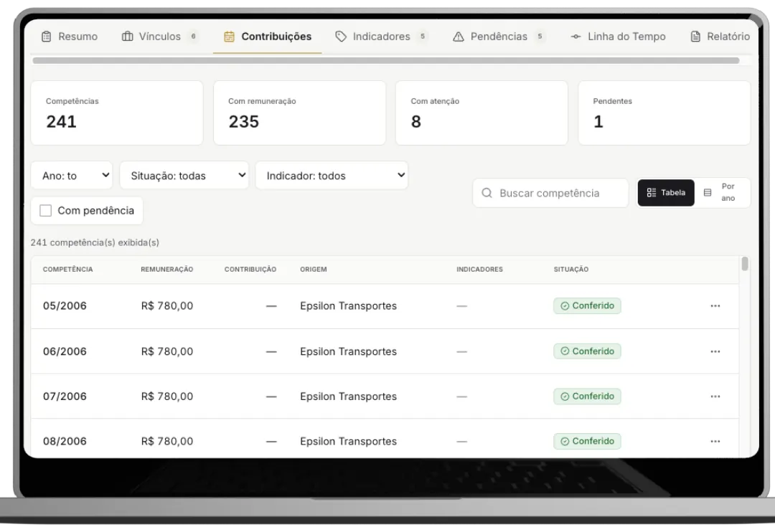Open the Indicadores tab
This screenshot has height=532, width=775.
382,37
